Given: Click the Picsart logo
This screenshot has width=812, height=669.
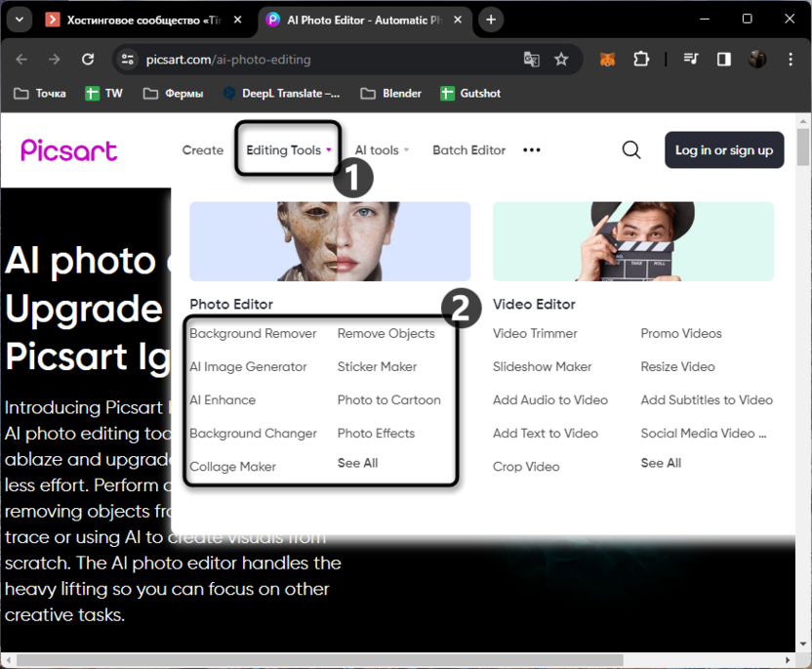Looking at the screenshot, I should pyautogui.click(x=69, y=150).
